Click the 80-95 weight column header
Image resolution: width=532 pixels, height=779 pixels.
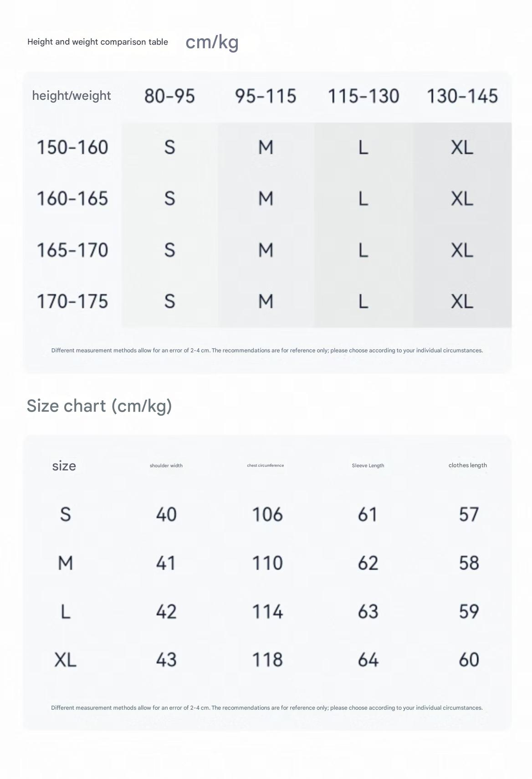(x=169, y=96)
